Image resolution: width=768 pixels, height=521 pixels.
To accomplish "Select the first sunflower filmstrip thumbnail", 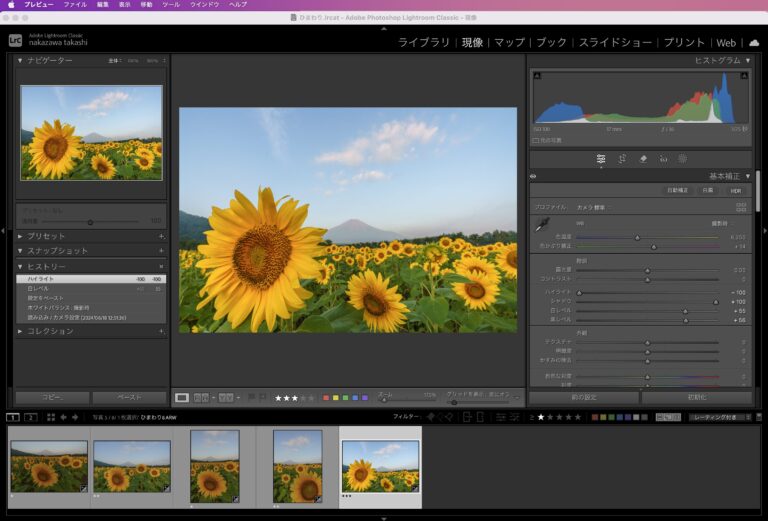I will 49,466.
